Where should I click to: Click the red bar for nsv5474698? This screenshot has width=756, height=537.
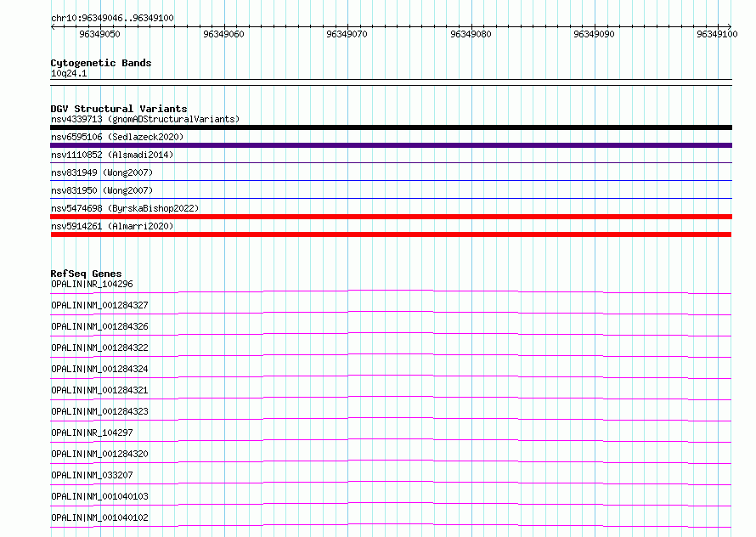pos(391,217)
